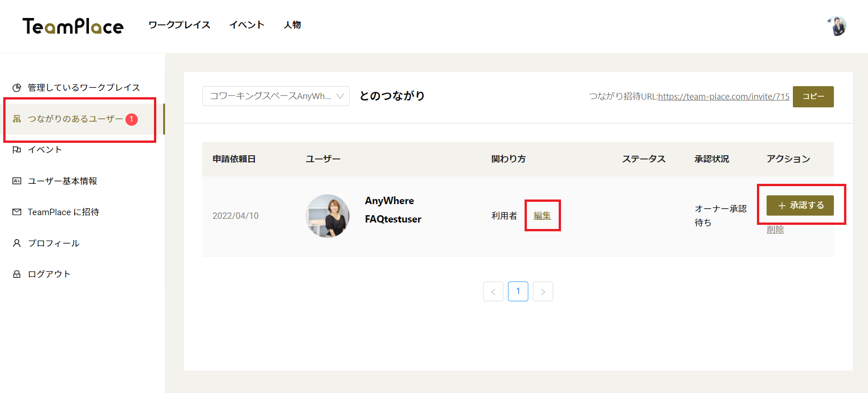
Task: Expand the コワーキングスペースAnyWh... workplace dropdown
Action: [276, 96]
